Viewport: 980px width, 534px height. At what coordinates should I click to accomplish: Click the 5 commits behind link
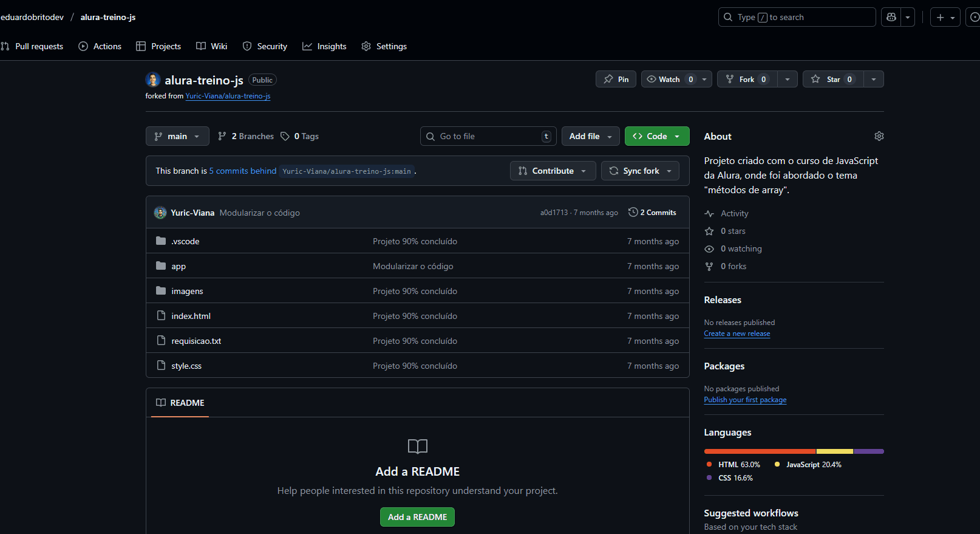pos(243,171)
